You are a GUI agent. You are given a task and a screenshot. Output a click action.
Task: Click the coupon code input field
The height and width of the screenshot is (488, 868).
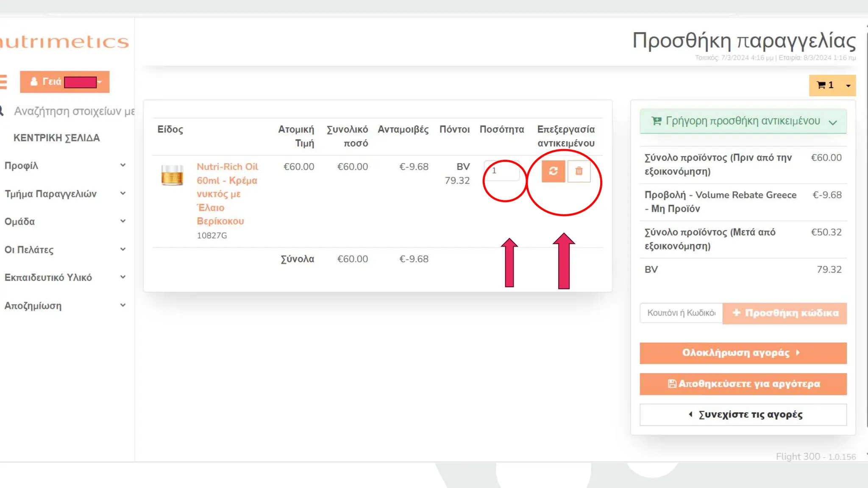tap(681, 313)
